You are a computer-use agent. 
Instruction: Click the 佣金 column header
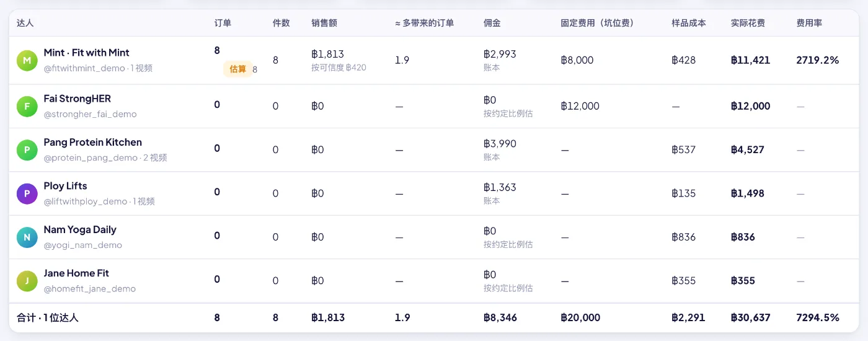coord(492,23)
